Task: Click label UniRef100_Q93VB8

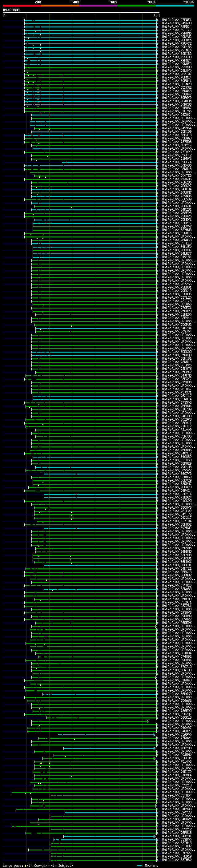Action: (x=176, y=67)
